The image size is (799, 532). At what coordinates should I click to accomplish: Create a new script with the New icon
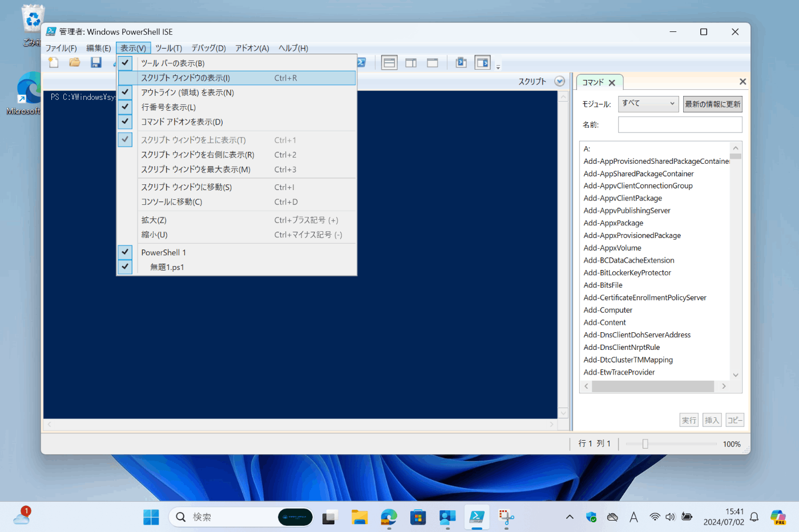pos(53,62)
